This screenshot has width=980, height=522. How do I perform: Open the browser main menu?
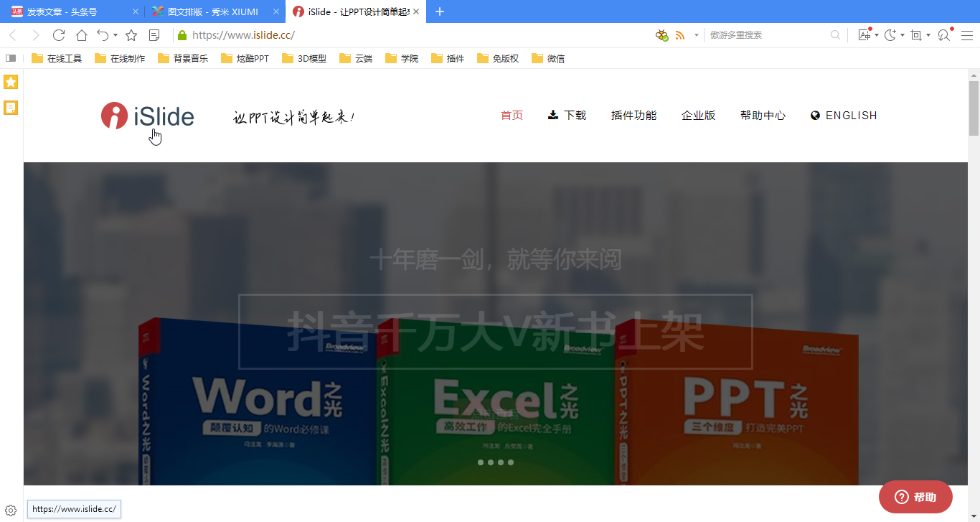pyautogui.click(x=967, y=35)
